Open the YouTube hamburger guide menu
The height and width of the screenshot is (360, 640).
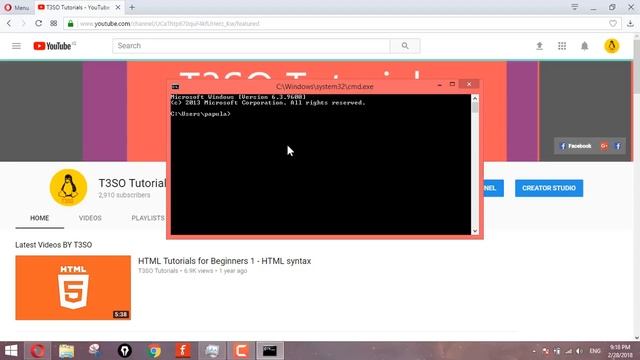(x=16, y=46)
